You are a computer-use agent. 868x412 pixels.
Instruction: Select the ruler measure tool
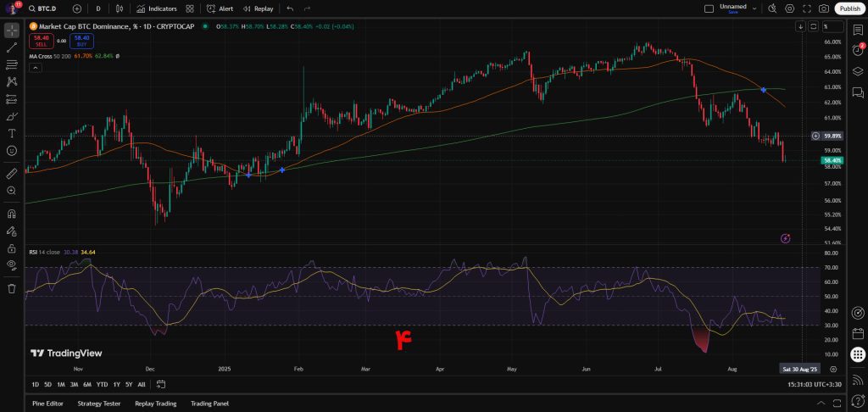[12, 173]
